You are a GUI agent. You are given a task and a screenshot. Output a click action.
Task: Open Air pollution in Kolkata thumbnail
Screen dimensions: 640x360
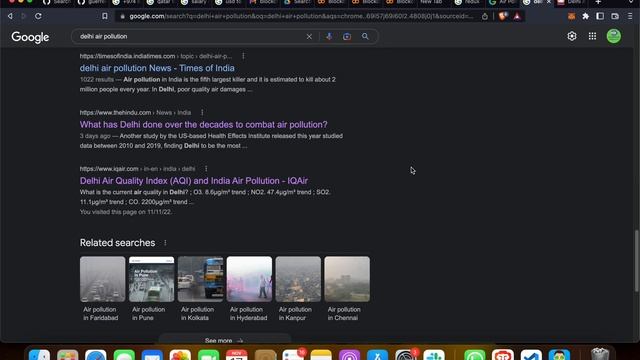click(200, 279)
